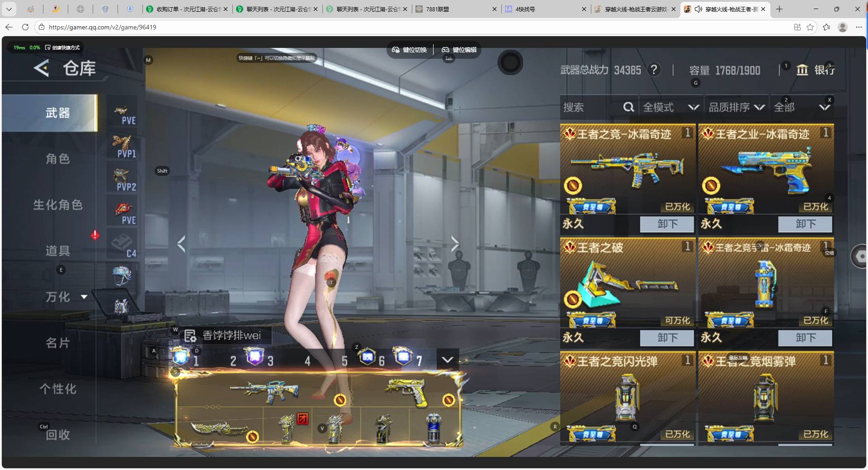Click the search magnifier icon
Screen dimensions: 868x470
pos(628,107)
